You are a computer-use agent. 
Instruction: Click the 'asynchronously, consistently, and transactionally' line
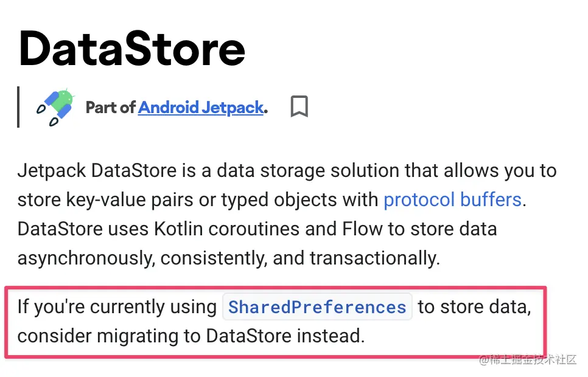[229, 258]
